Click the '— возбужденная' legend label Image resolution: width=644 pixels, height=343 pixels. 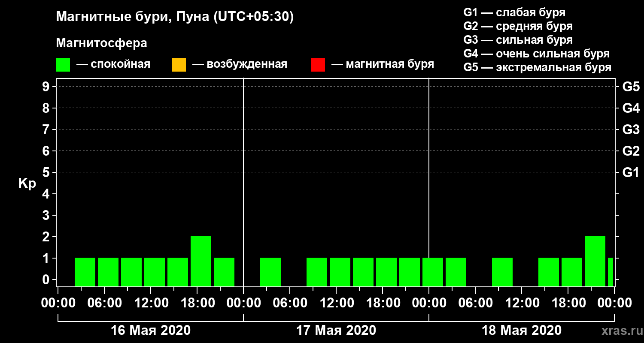click(x=240, y=64)
